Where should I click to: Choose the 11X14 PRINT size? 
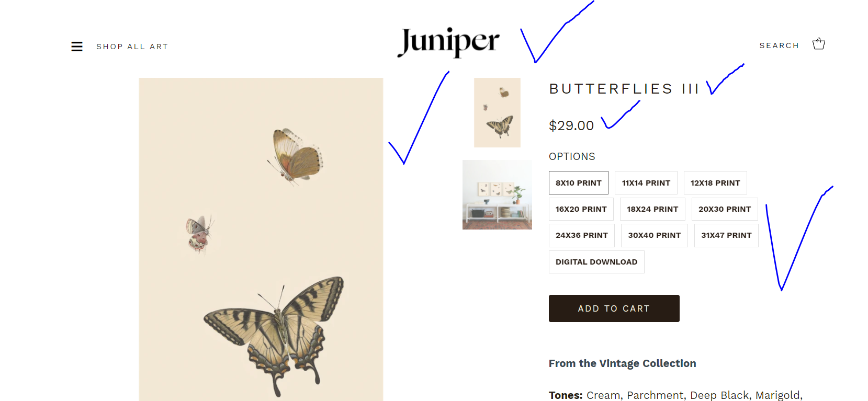[646, 183]
